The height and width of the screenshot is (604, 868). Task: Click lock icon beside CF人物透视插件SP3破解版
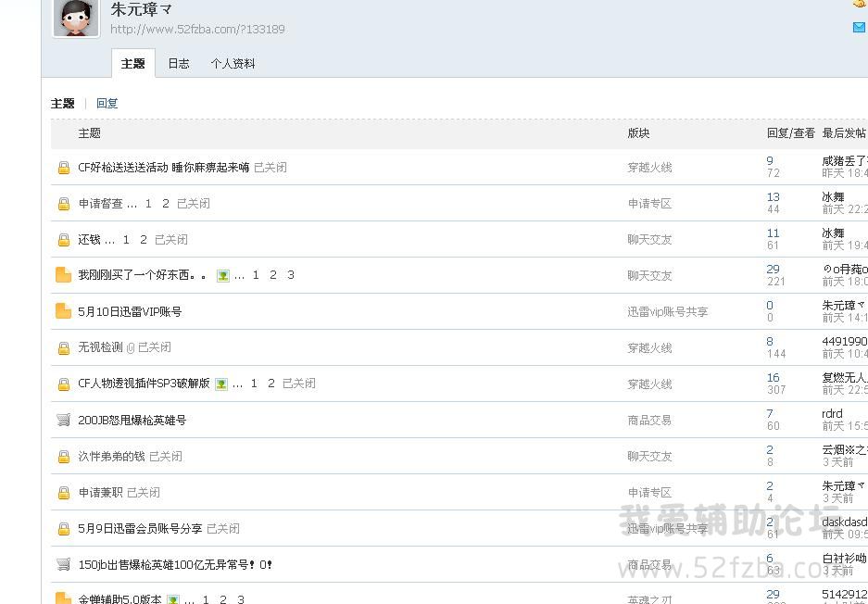64,384
